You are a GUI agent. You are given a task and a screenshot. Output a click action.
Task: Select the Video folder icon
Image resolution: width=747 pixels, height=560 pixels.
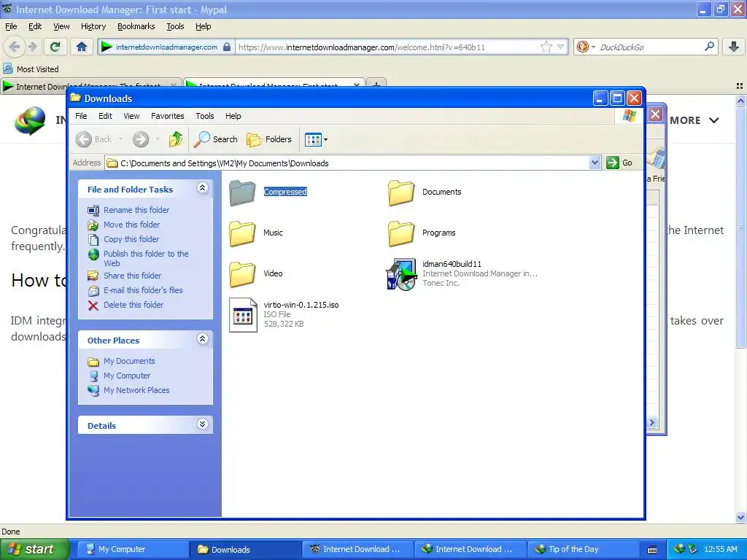(x=242, y=274)
